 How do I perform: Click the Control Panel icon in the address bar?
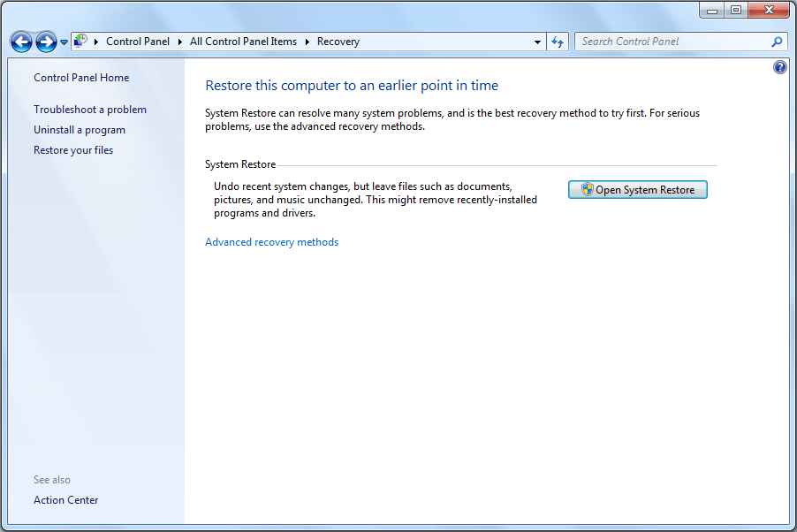tap(80, 41)
